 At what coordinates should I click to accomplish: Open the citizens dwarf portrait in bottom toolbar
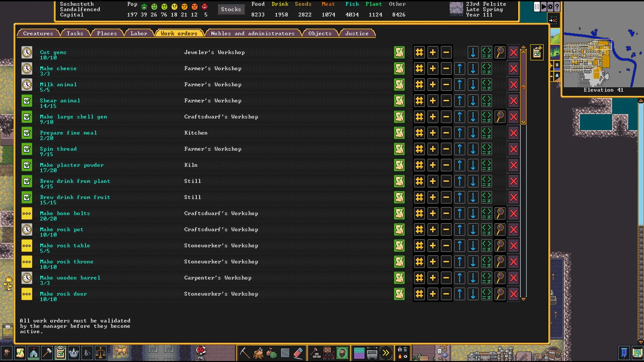coord(6,353)
